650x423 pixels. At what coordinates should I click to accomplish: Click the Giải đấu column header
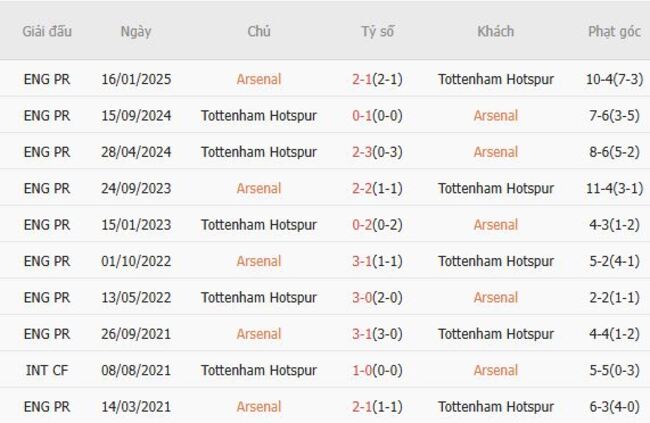click(47, 31)
